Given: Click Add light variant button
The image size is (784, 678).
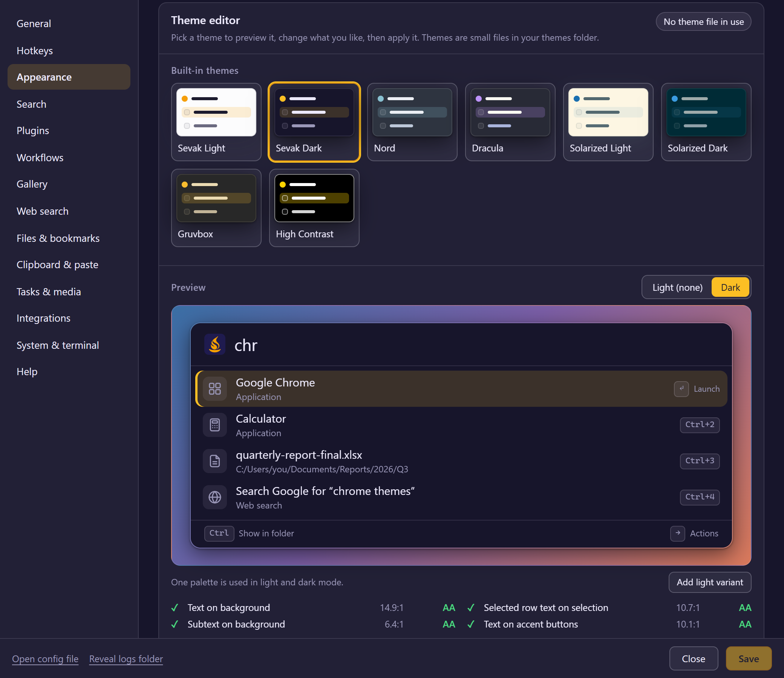Looking at the screenshot, I should pos(709,582).
